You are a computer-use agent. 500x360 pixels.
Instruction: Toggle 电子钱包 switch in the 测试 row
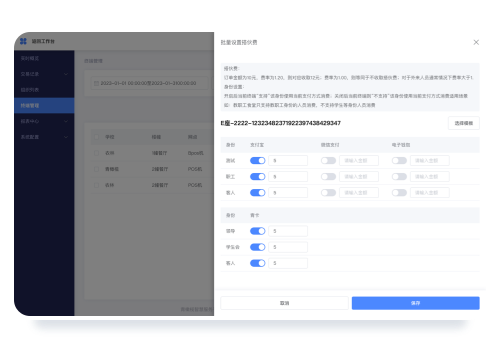pyautogui.click(x=399, y=161)
